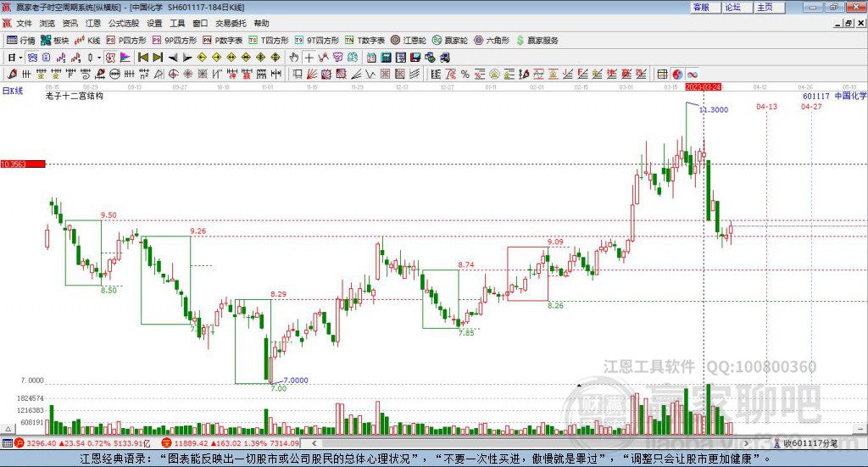Open the 板块 sector view
868x467 pixels.
55,41
